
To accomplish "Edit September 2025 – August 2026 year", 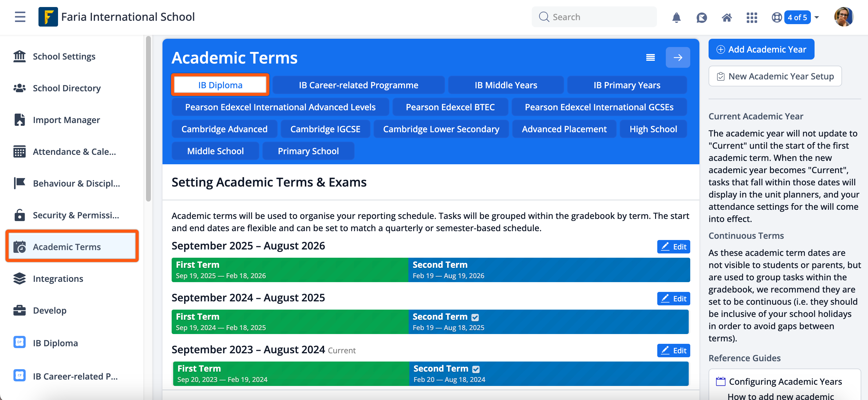I will point(673,247).
